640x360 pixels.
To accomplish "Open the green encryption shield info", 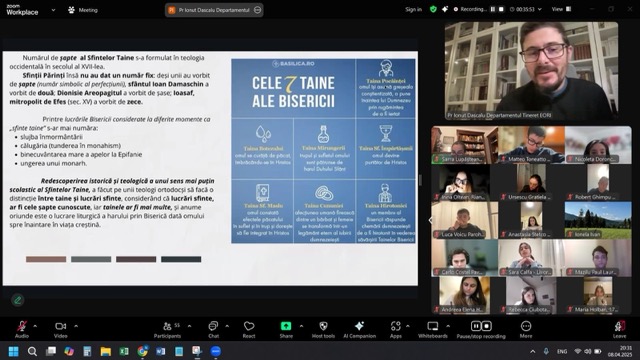I will [x=433, y=9].
